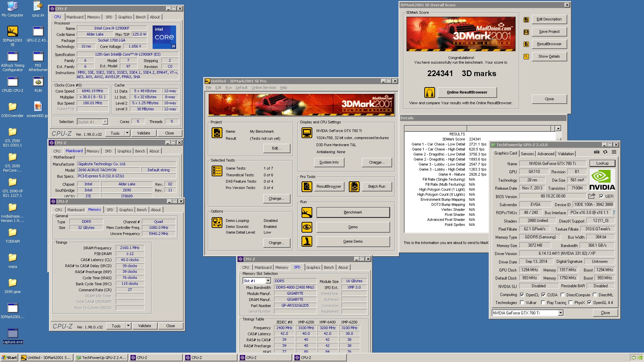Click Edit Description icon in score window
644x362 pixels.
tap(526, 19)
